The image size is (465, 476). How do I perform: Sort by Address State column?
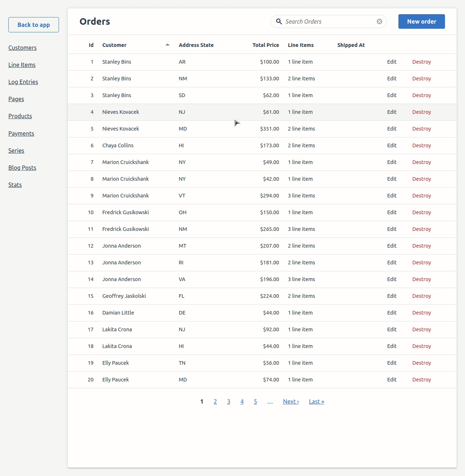tap(196, 45)
